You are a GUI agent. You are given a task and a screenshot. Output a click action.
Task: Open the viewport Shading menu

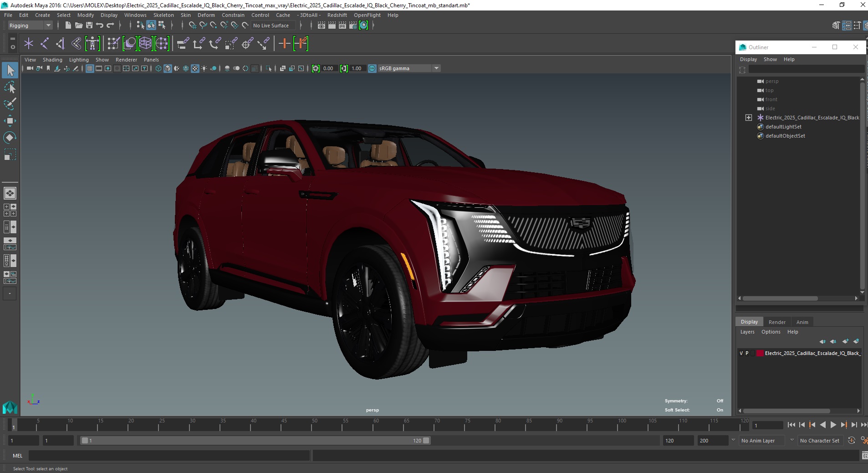[x=52, y=60]
